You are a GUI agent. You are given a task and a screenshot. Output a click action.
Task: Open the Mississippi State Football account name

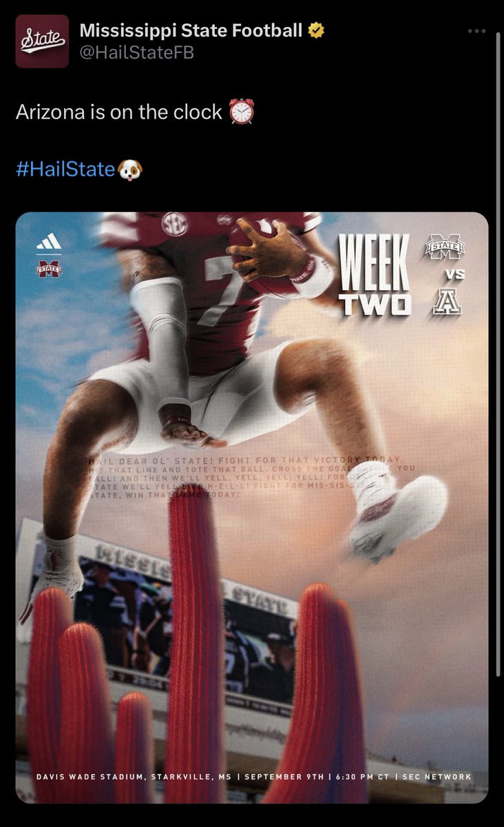coord(191,30)
